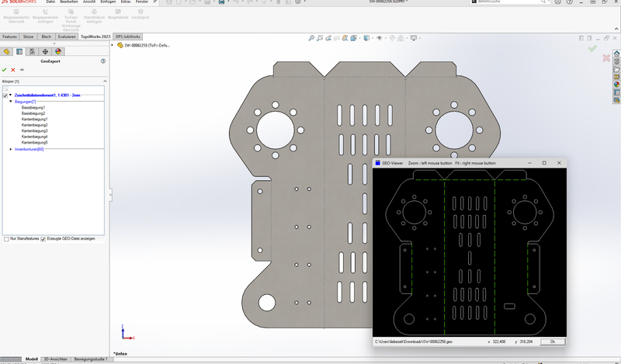Image resolution: width=621 pixels, height=364 pixels.
Task: Switch to the Skizze tab
Action: point(28,36)
